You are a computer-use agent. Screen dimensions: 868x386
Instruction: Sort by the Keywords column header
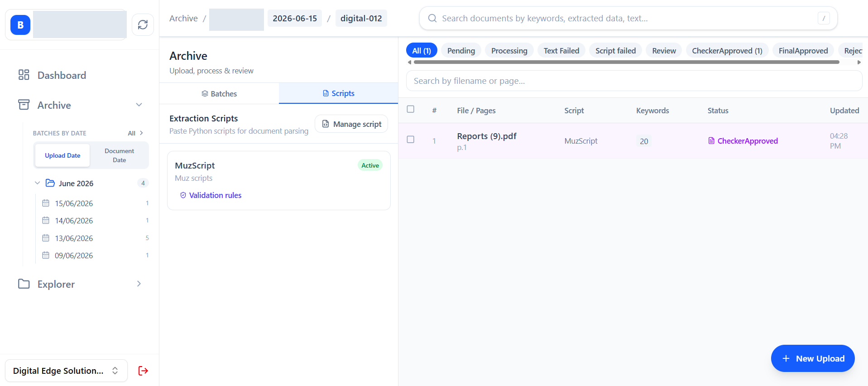652,111
